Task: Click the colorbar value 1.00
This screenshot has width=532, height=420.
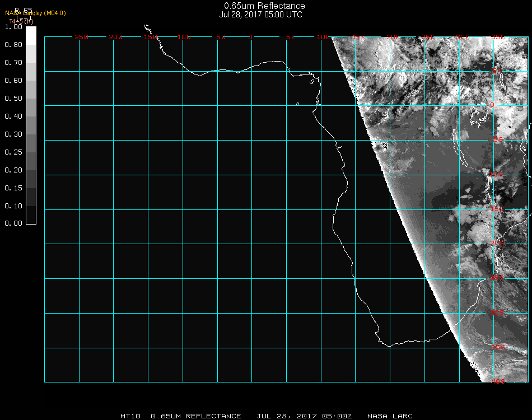Action: point(13,27)
